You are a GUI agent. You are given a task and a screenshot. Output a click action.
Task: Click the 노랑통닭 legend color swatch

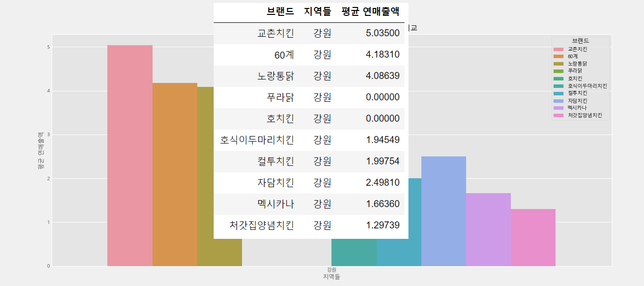click(x=559, y=64)
